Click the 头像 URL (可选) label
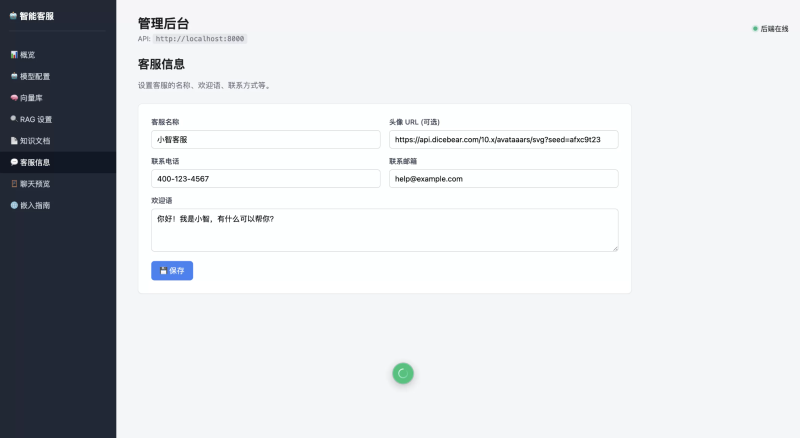The height and width of the screenshot is (438, 800). (x=414, y=122)
